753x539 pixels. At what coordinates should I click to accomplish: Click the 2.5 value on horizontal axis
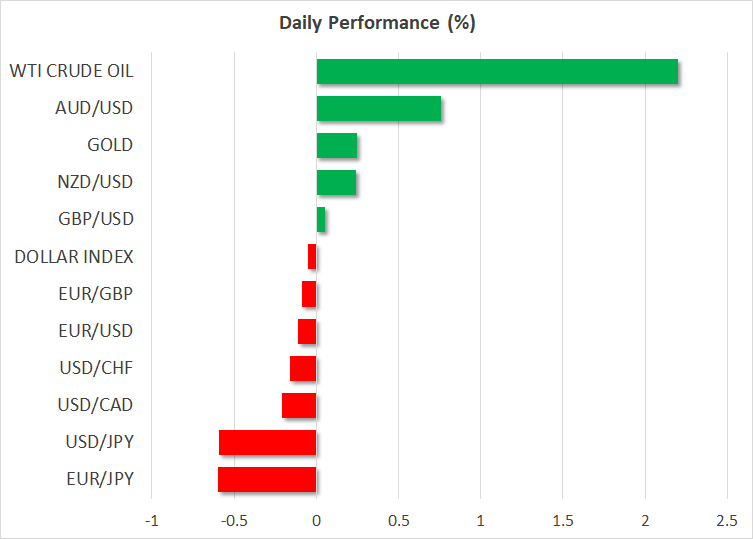pos(727,520)
